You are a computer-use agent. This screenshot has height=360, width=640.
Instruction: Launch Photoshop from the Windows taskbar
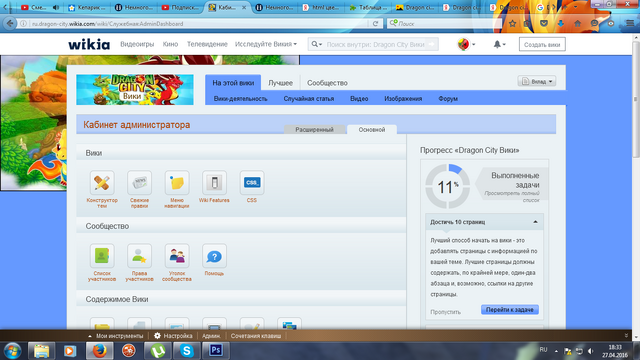point(216,351)
